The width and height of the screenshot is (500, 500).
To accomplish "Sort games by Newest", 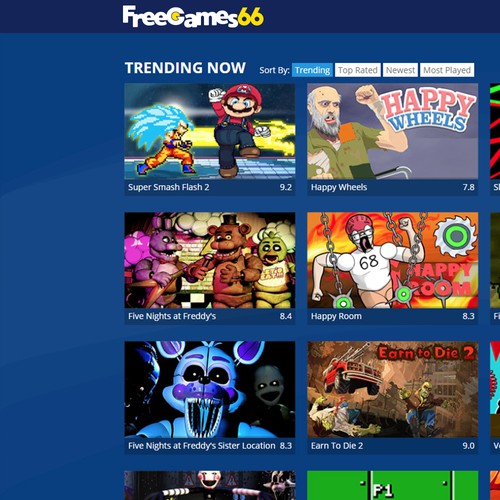I will pos(400,70).
